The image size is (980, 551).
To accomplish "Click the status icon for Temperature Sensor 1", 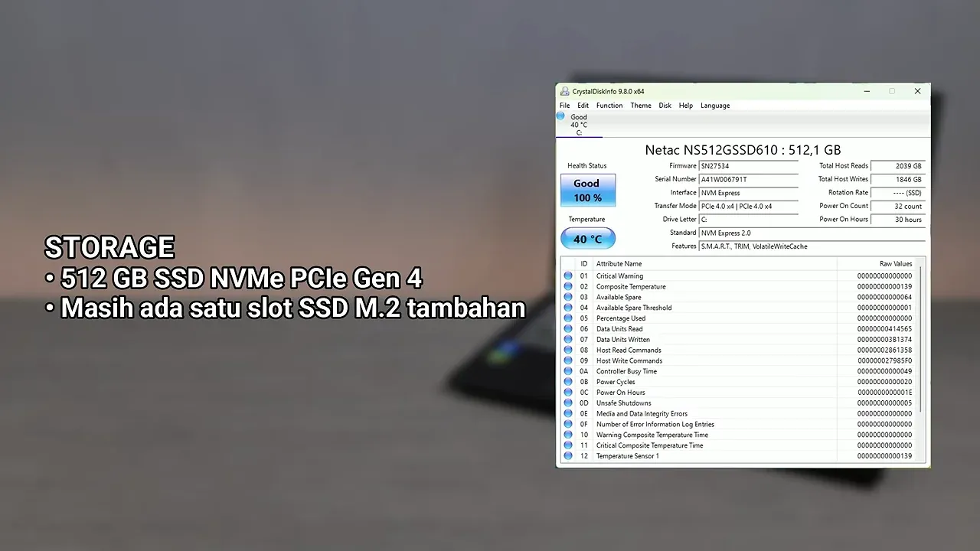I will 568,456.
